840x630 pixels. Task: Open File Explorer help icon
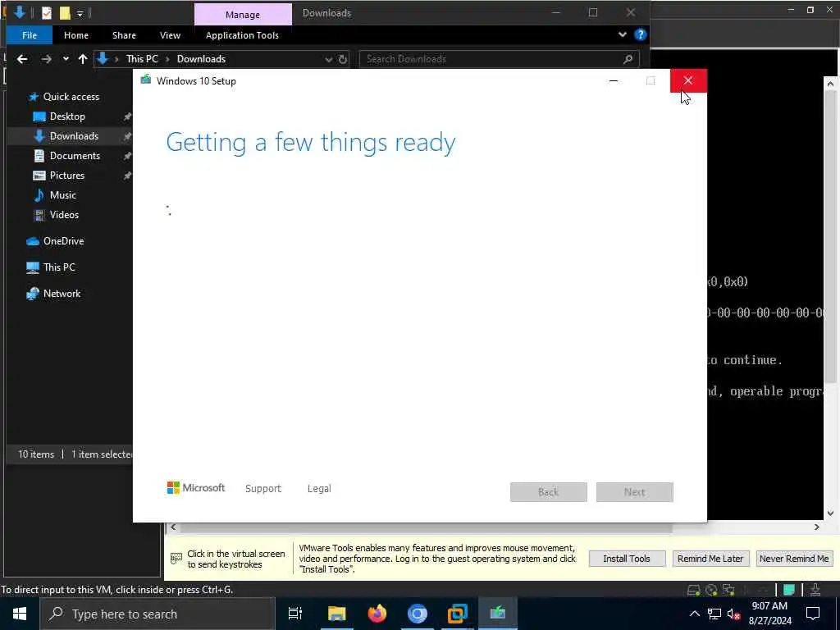[x=640, y=34]
